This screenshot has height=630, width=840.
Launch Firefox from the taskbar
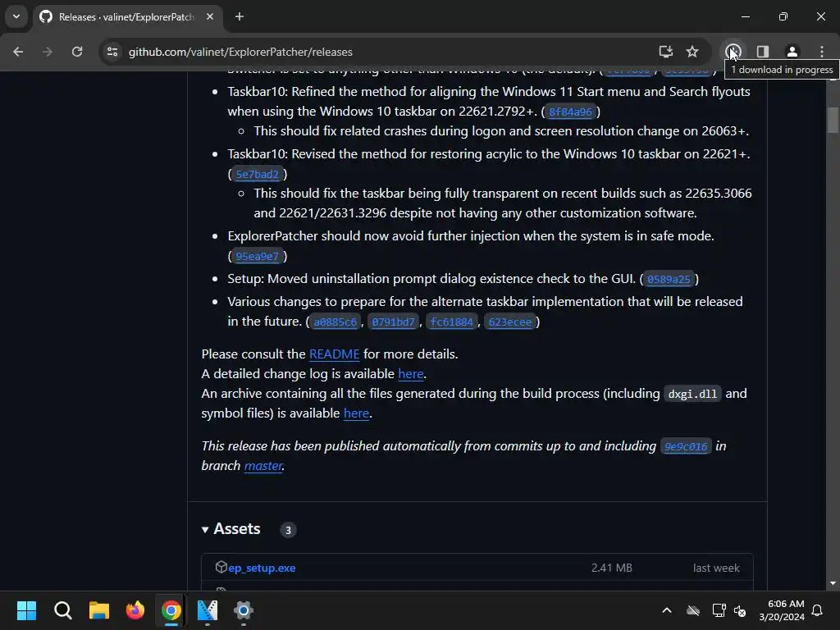pyautogui.click(x=135, y=610)
